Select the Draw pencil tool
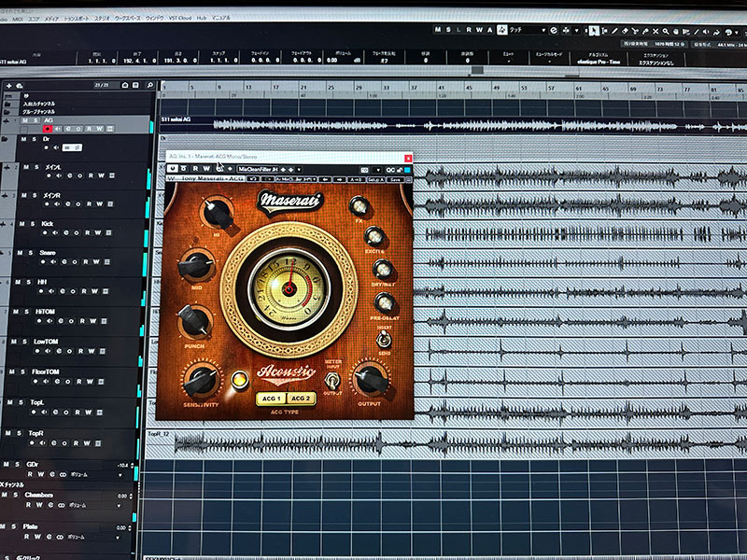The width and height of the screenshot is (747, 560). (615, 32)
